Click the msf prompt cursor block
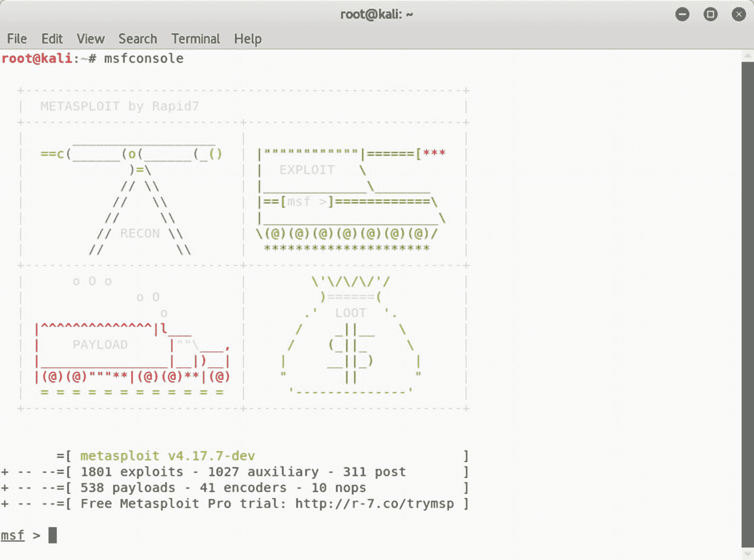 (x=52, y=535)
